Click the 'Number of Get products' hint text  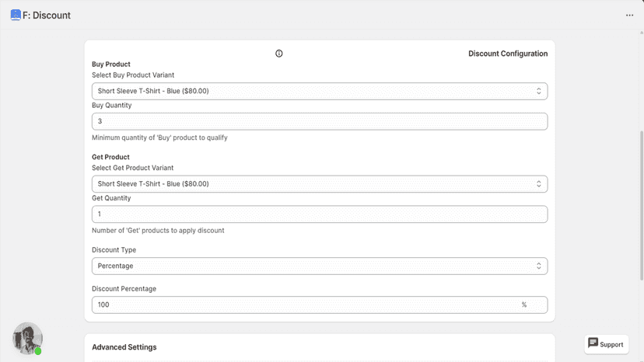(x=158, y=230)
